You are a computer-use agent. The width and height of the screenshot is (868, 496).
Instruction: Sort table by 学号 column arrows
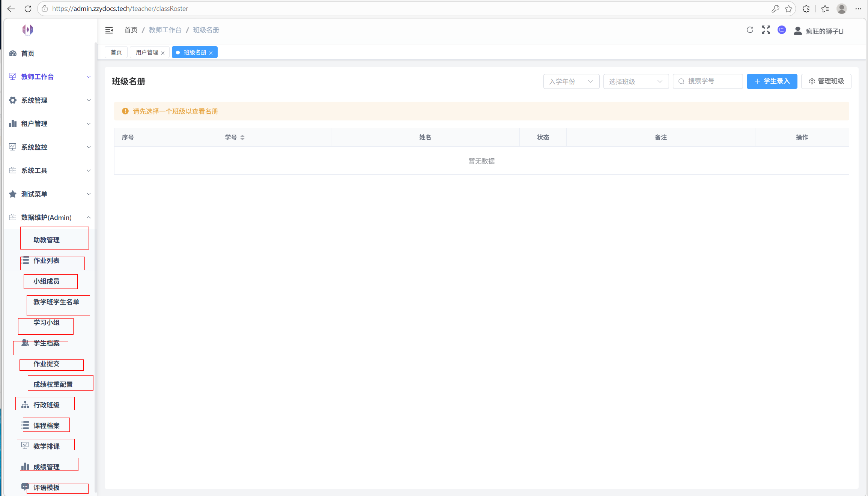[242, 138]
